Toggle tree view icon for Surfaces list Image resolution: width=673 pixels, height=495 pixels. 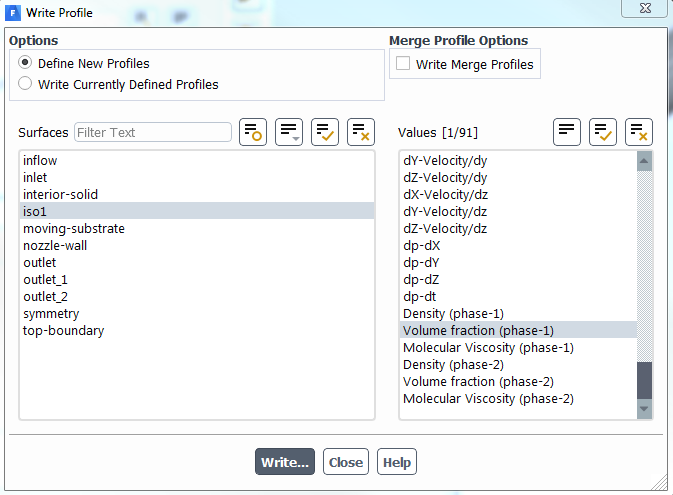click(253, 132)
